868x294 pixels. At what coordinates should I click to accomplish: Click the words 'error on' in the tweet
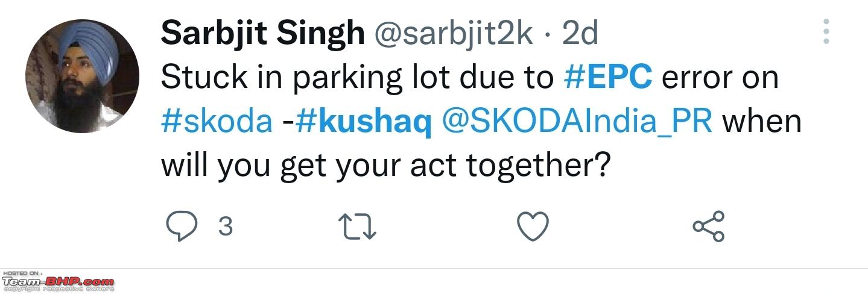coord(720,78)
